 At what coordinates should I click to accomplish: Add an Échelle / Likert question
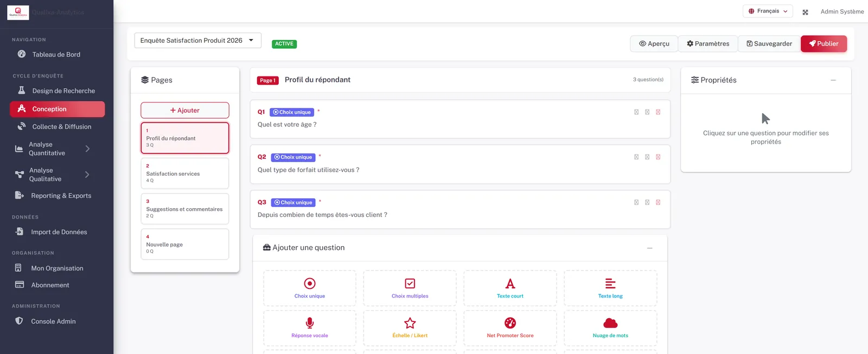pyautogui.click(x=410, y=328)
